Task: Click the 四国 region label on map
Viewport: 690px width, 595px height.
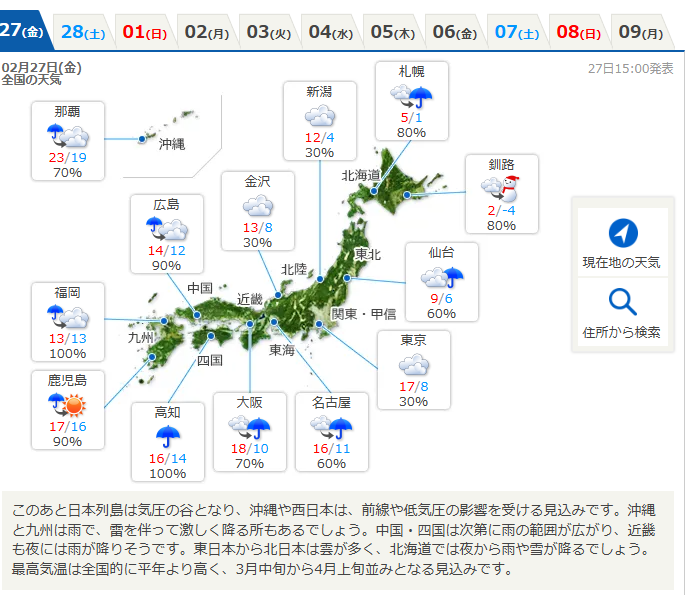Action: click(209, 360)
